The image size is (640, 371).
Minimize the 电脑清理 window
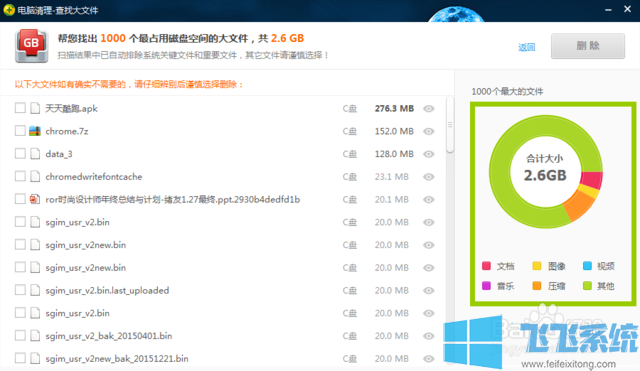608,9
